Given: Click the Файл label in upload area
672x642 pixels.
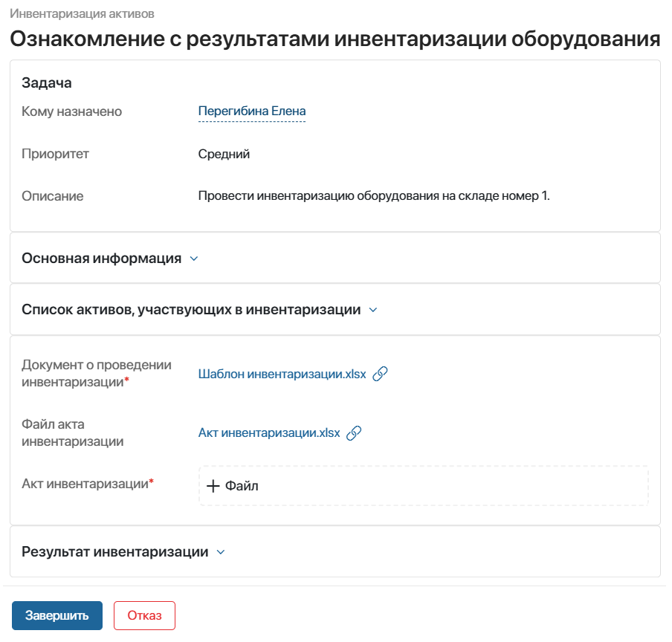Looking at the screenshot, I should (x=242, y=486).
